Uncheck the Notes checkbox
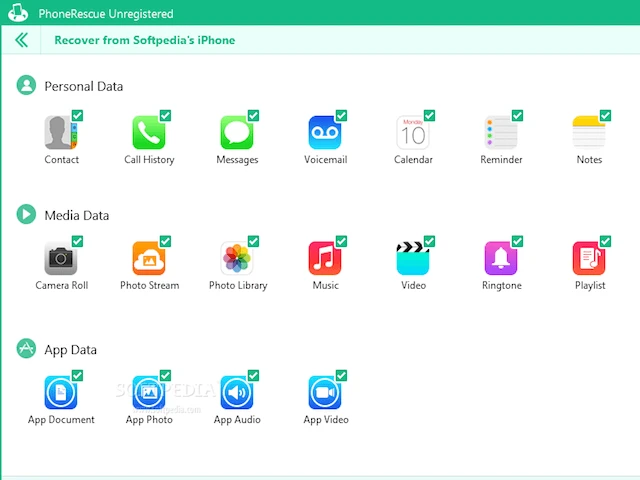Screen dimensions: 640x480 605,116
